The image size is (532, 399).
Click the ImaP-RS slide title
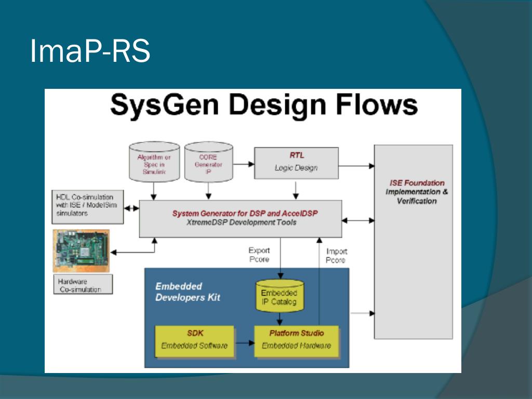pos(90,51)
